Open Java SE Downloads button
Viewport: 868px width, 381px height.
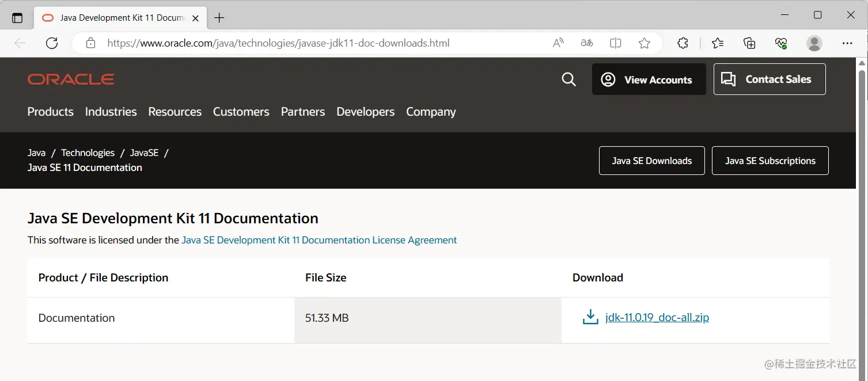point(652,161)
